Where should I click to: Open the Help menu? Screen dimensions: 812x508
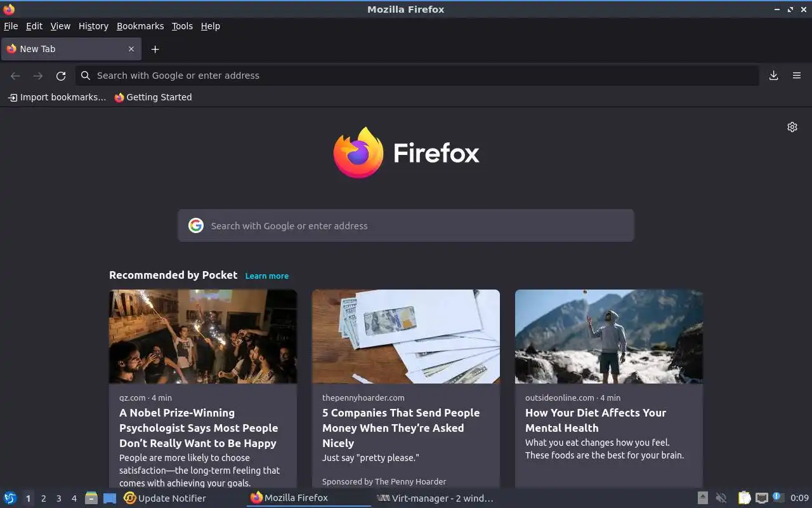tap(210, 26)
